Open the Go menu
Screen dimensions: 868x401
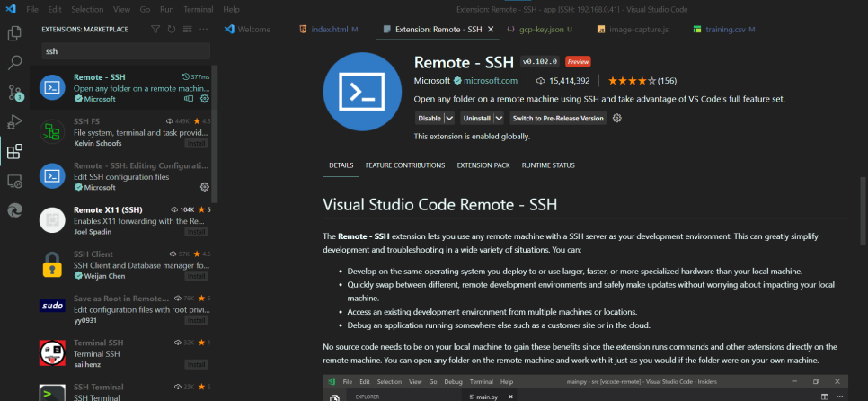(x=145, y=9)
